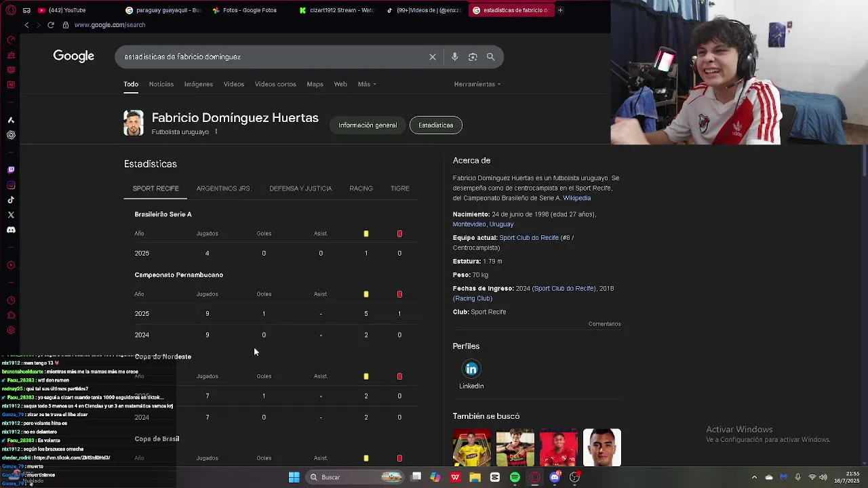Open LinkedIn profile icon

point(471,369)
